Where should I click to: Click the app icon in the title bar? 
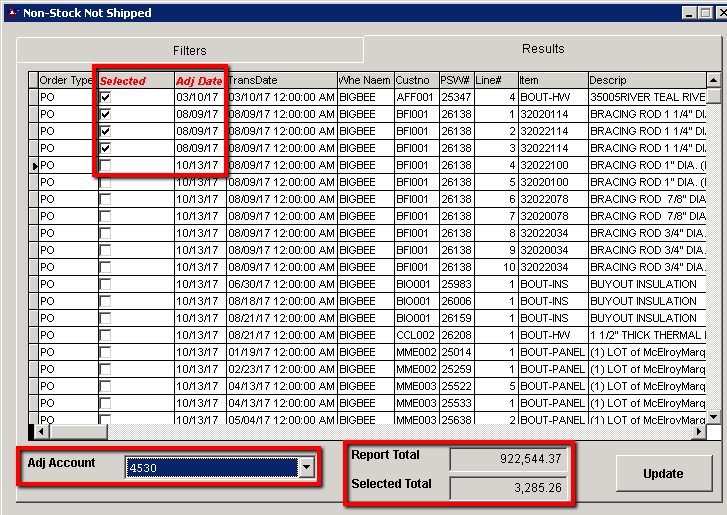point(11,13)
